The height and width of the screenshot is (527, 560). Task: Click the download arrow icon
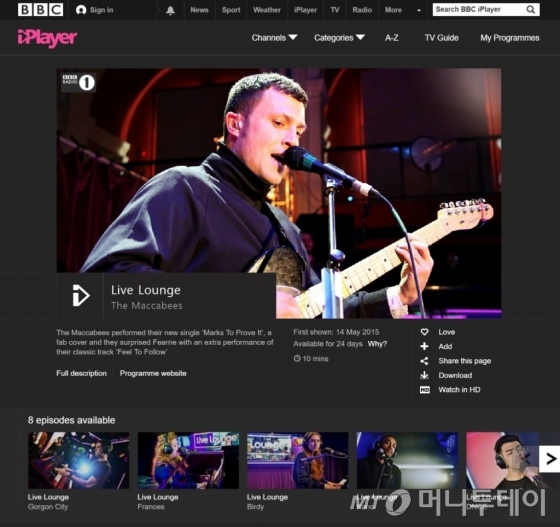(x=424, y=375)
